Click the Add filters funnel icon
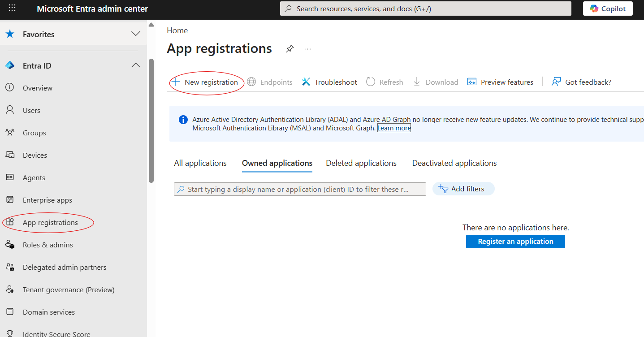This screenshot has height=337, width=644. click(443, 189)
